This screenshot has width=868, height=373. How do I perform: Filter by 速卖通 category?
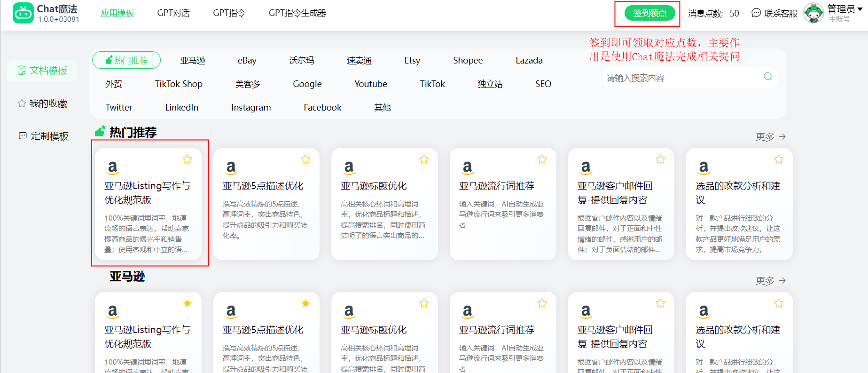tap(359, 60)
